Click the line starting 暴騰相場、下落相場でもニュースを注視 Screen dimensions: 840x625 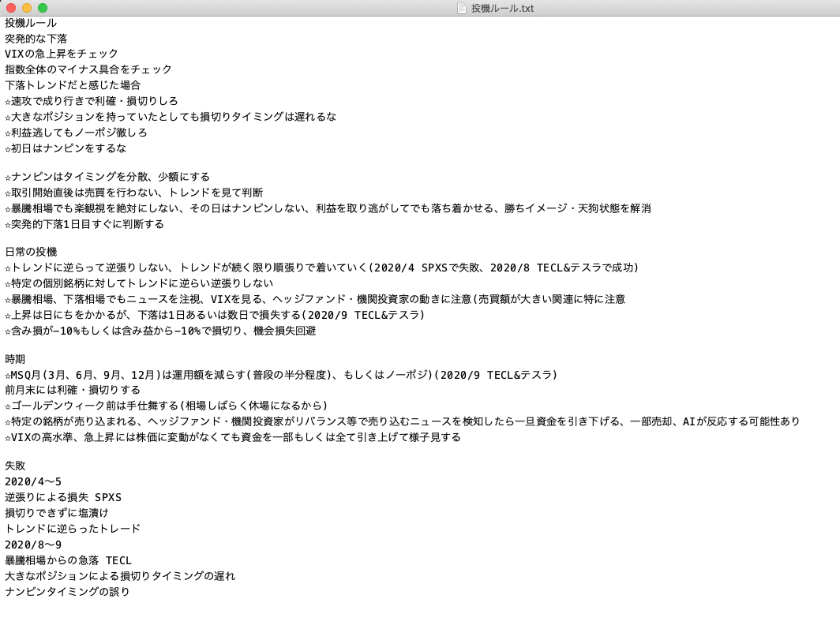[x=315, y=299]
